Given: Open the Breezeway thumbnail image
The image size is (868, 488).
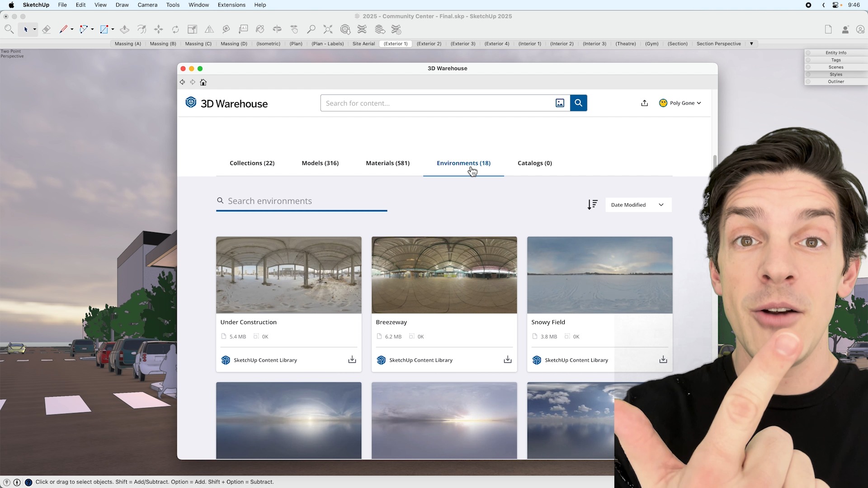Looking at the screenshot, I should (x=444, y=275).
